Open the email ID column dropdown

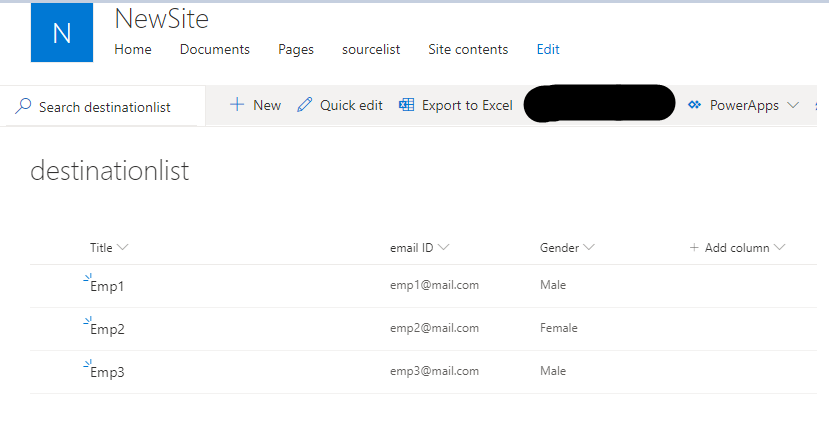(444, 247)
